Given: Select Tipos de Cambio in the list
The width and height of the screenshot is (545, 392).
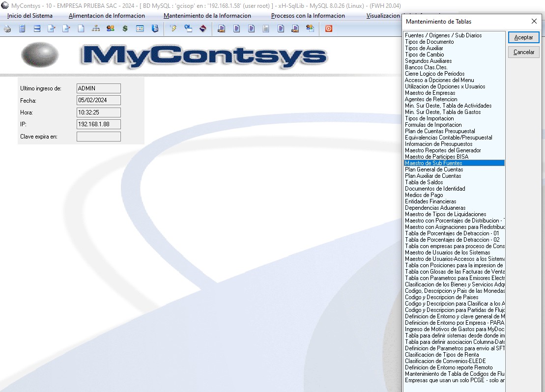Looking at the screenshot, I should (424, 55).
